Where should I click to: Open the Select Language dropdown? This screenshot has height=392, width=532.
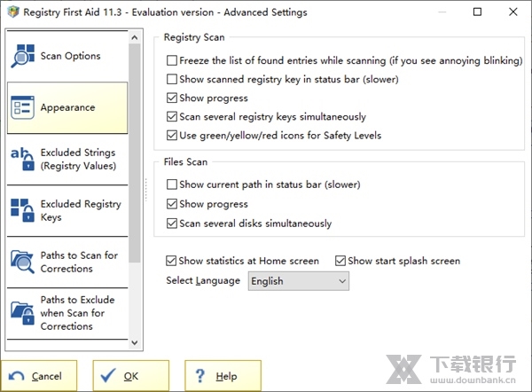[x=298, y=281]
